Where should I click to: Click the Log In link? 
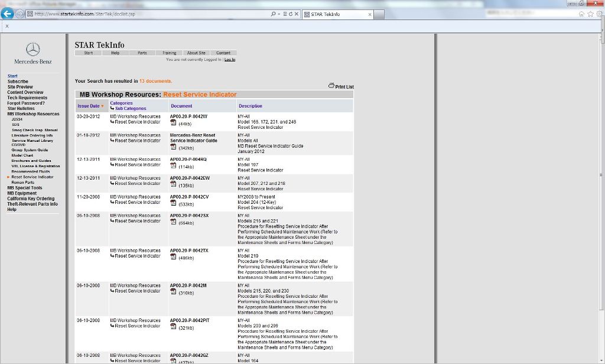point(230,60)
